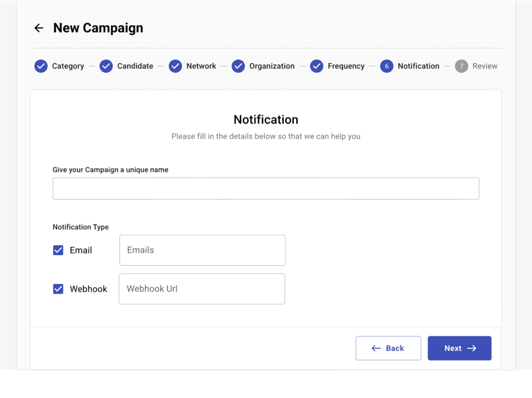Click into the Webhook Url field
Viewport: 532px width, 398px height.
[202, 289]
